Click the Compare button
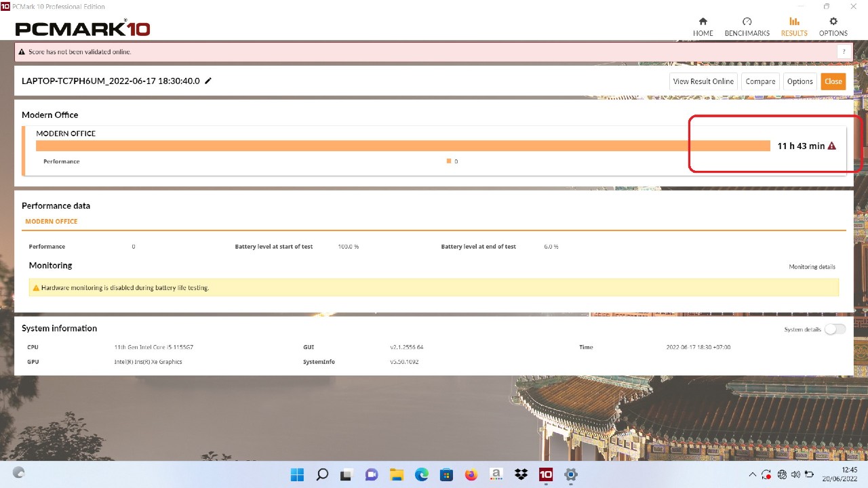Screen dimensions: 868x488 (x=760, y=81)
